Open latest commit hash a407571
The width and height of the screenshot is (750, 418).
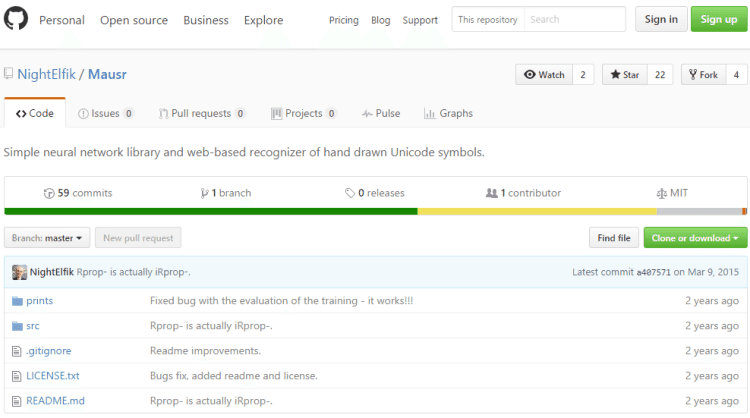[x=653, y=272]
